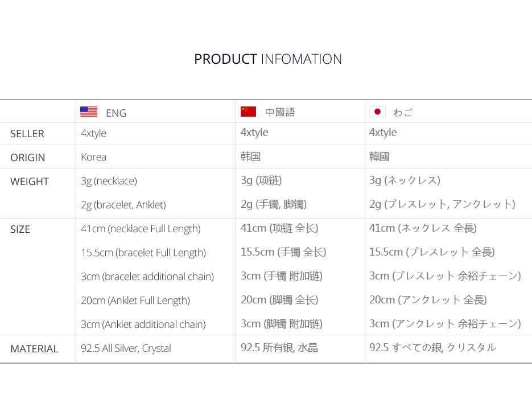Select the わご column header
Image resolution: width=532 pixels, height=407 pixels.
coord(403,112)
